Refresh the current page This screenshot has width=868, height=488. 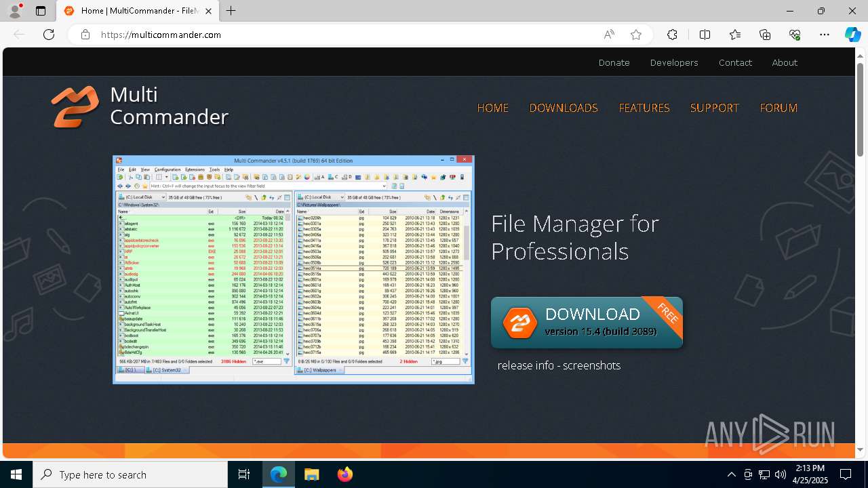tap(49, 35)
